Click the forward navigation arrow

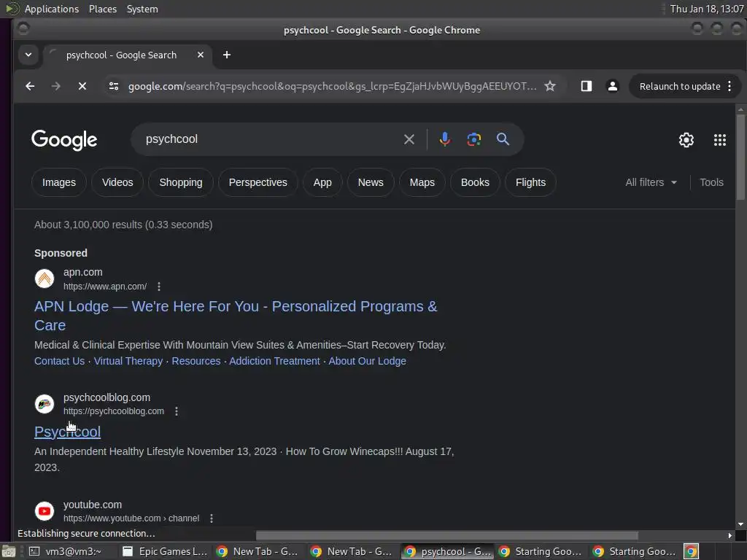(x=55, y=86)
